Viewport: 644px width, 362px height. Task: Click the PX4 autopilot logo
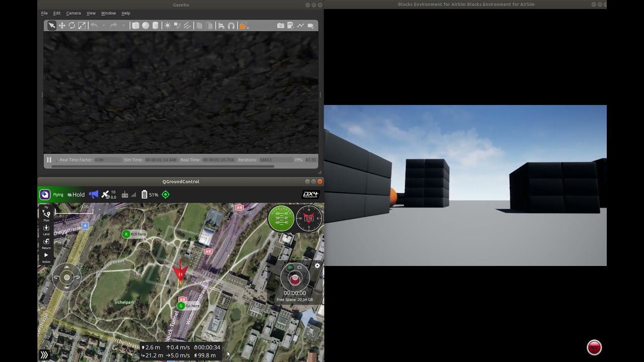tap(310, 195)
